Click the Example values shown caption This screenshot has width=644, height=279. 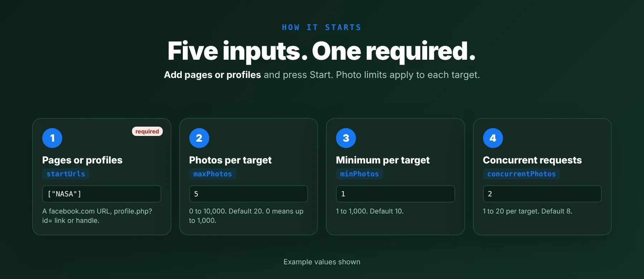(x=322, y=262)
